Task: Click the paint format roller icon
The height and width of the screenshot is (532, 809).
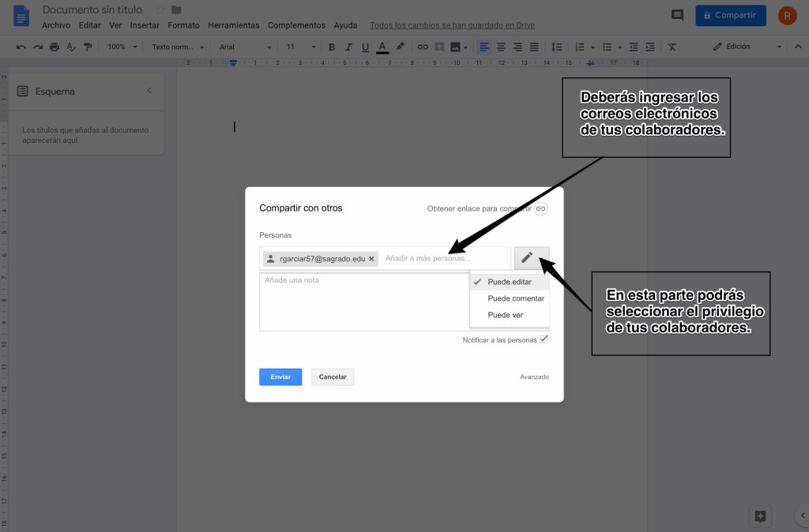Action: point(88,47)
